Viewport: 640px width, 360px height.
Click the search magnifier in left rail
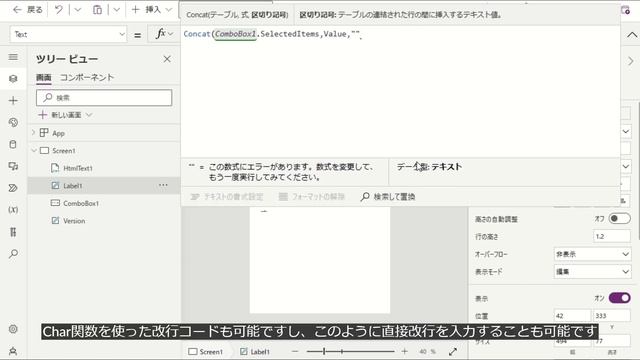click(13, 254)
